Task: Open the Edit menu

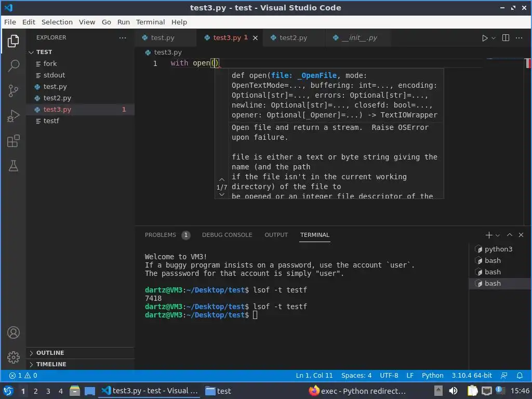Action: pyautogui.click(x=29, y=22)
